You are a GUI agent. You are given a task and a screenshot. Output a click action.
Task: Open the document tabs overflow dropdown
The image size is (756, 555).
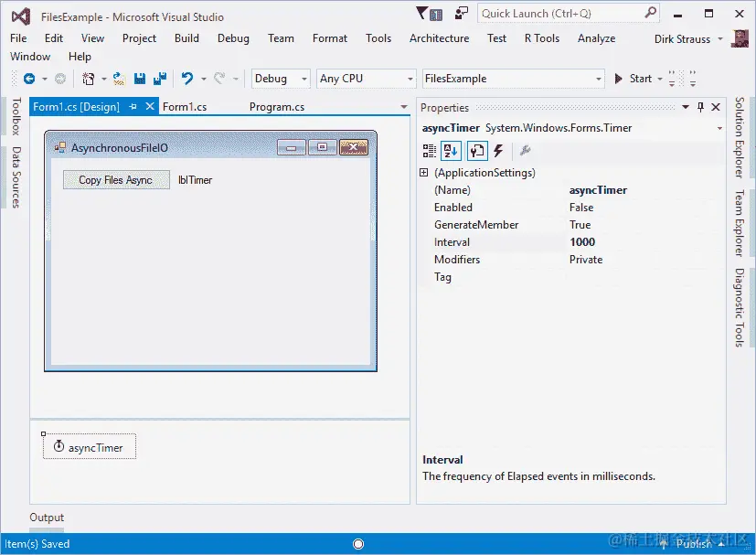point(404,107)
